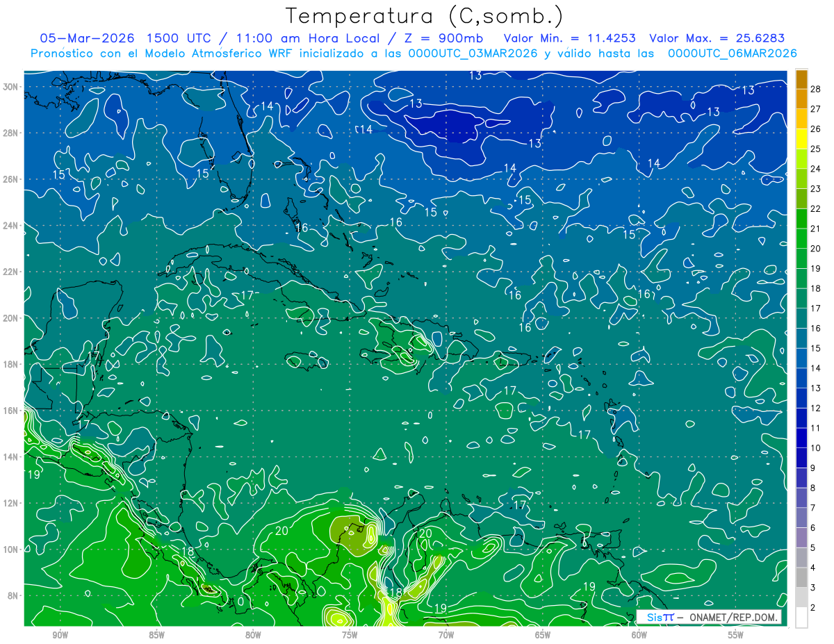The width and height of the screenshot is (834, 644).
Task: Click the latitude axis label "20N"
Action: click(x=10, y=318)
